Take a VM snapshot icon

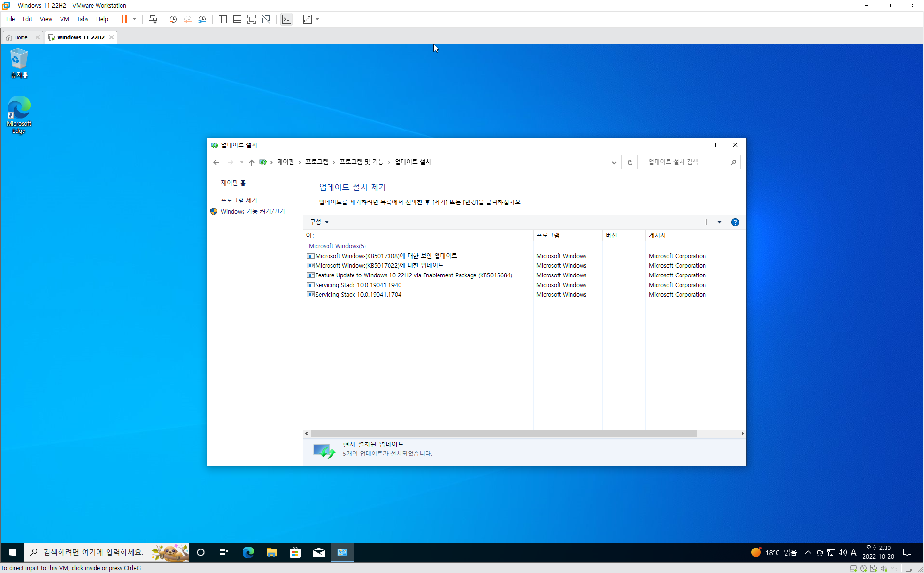point(173,19)
